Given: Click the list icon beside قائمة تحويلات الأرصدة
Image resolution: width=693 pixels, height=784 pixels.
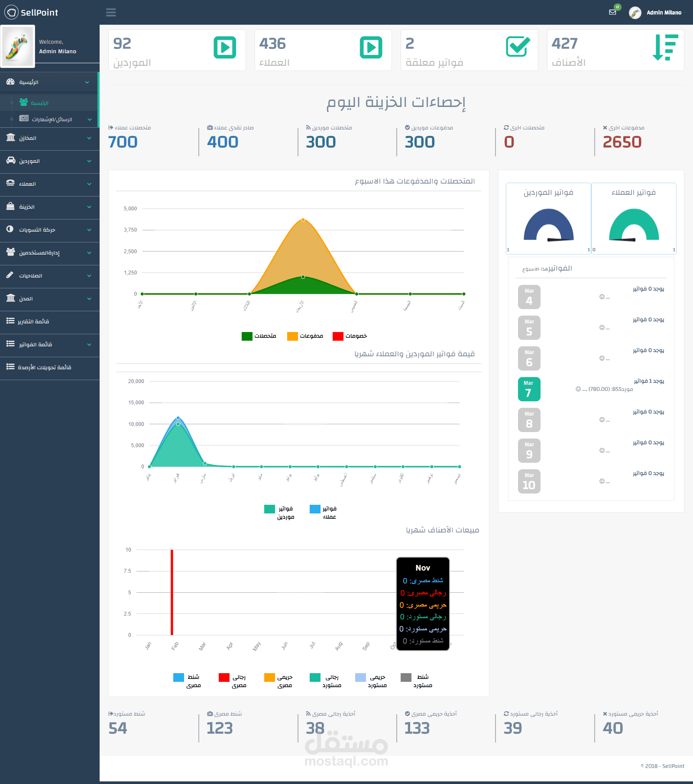Looking at the screenshot, I should click(x=10, y=367).
